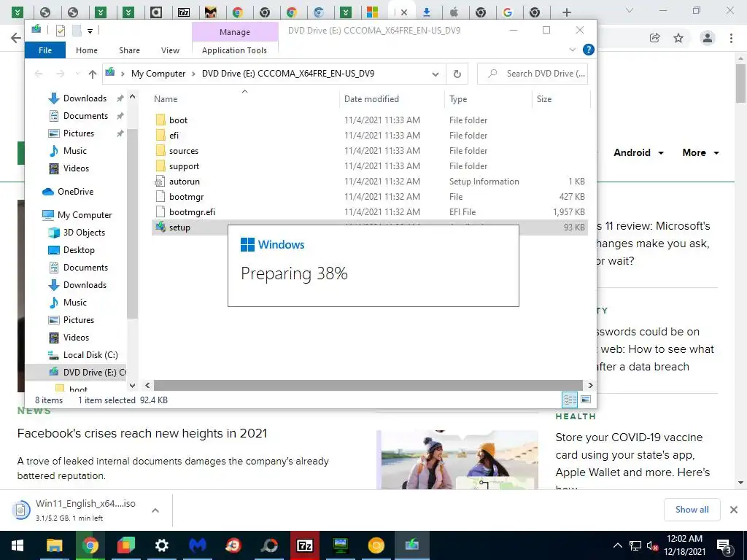
Task: Switch to the View ribbon tab
Action: pyautogui.click(x=170, y=50)
